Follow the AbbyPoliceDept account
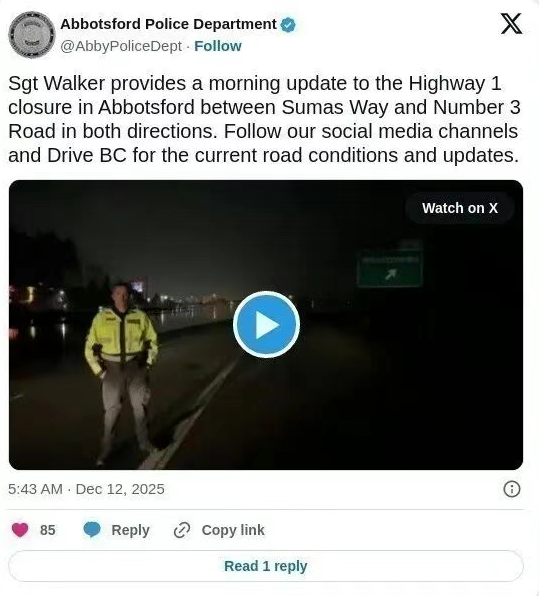This screenshot has width=539, height=596. coord(218,46)
